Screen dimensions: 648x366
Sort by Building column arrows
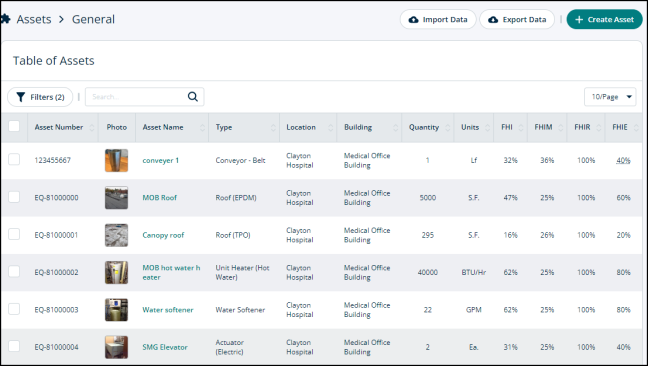395,128
